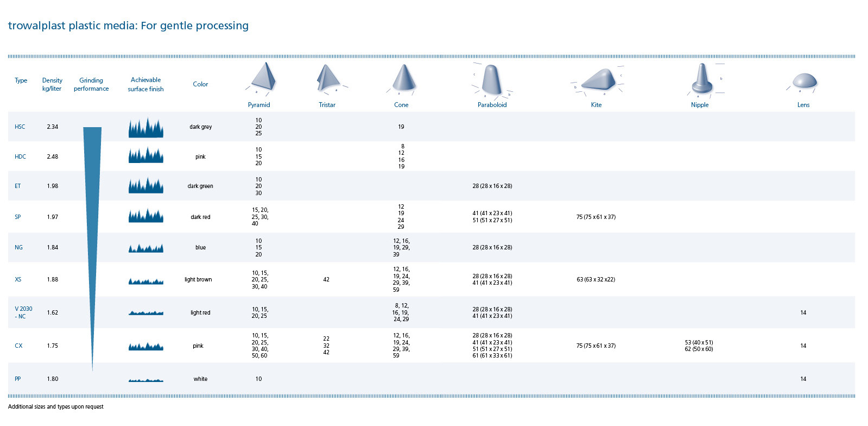Viewport: 868px width, 426px height.
Task: Click the Achievable surface finish header
Action: 145,84
